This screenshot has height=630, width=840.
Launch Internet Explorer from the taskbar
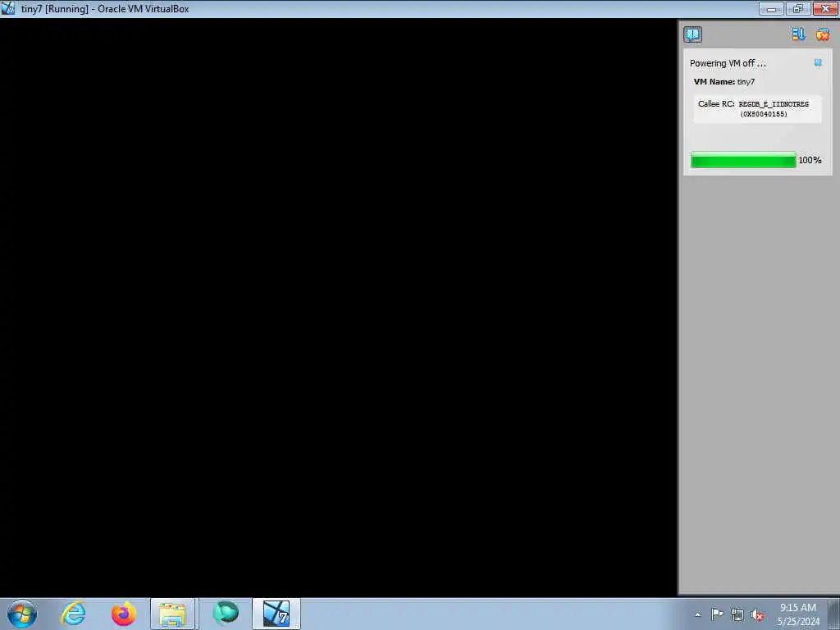[x=73, y=614]
